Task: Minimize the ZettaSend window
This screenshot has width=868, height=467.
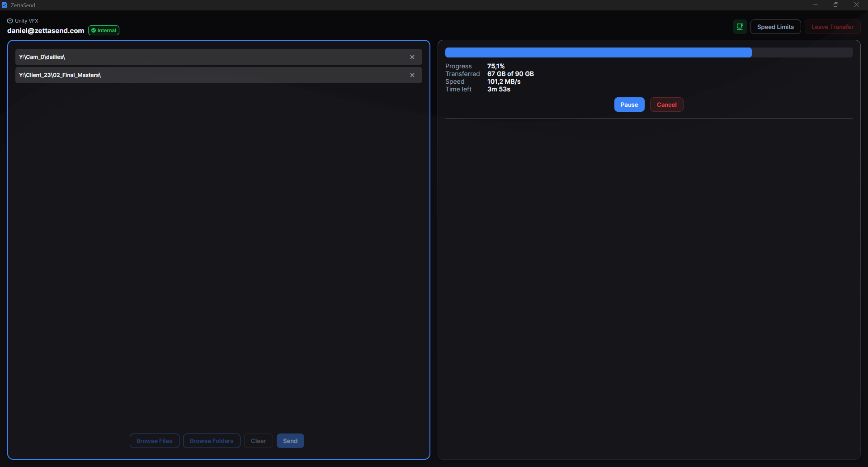Action: coord(816,5)
